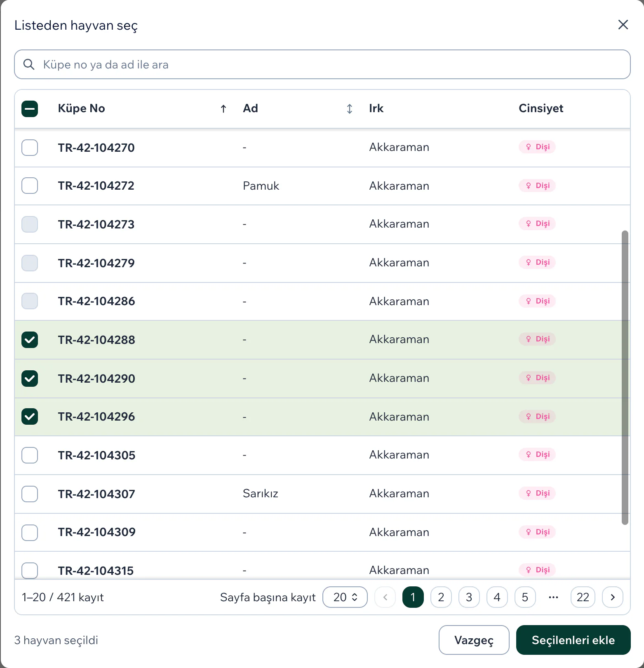Screen dimensions: 644x668
Task: Click the Irk column header
Action: tap(376, 108)
